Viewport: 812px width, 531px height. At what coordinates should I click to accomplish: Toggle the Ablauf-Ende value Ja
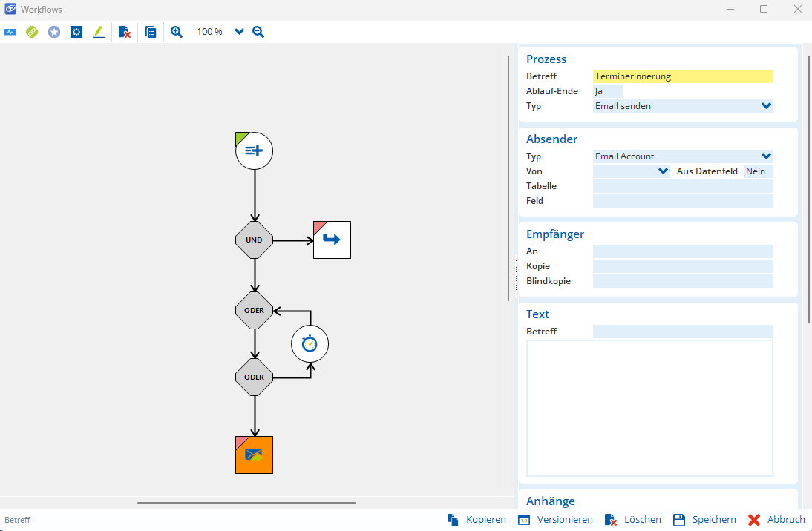point(607,91)
